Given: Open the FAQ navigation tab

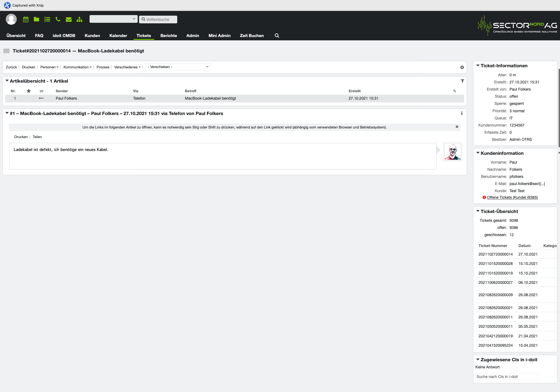Looking at the screenshot, I should [x=39, y=36].
